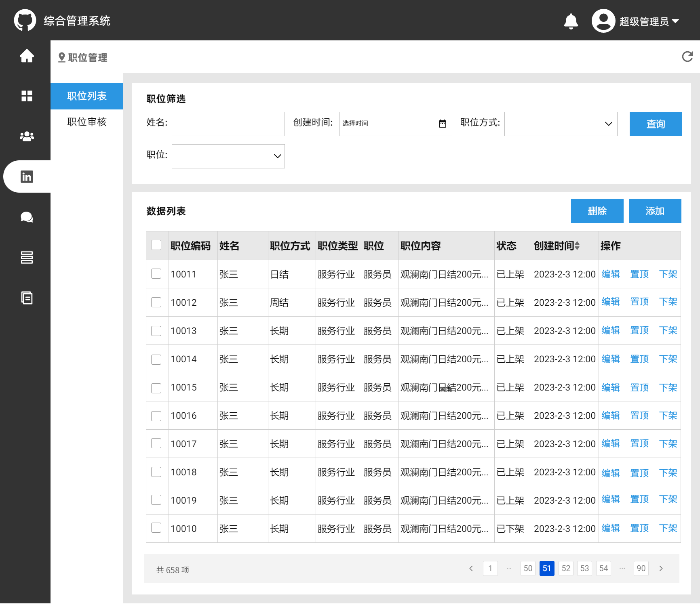Go to home via sidebar house icon
This screenshot has height=607, width=700.
(x=27, y=56)
